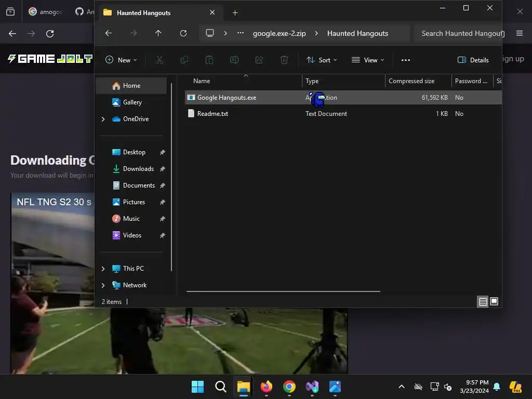Open the See more ellipsis in toolbar
The height and width of the screenshot is (399, 532).
(406, 60)
